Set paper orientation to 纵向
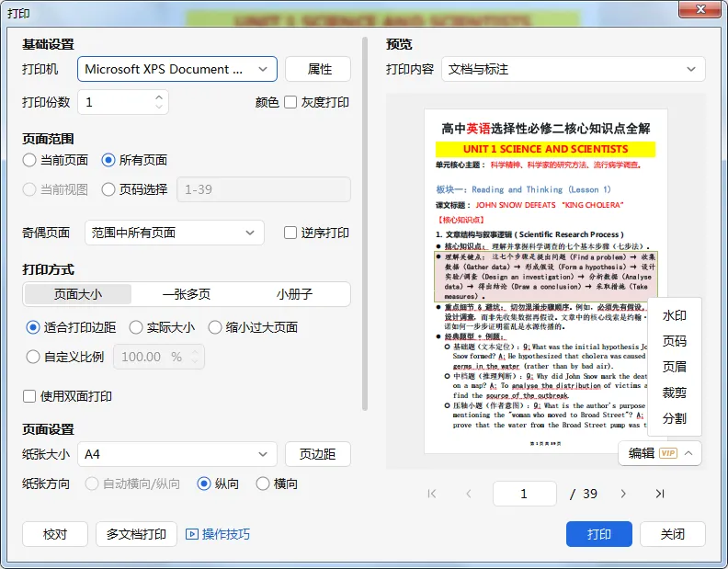The width and height of the screenshot is (728, 569). pos(204,484)
